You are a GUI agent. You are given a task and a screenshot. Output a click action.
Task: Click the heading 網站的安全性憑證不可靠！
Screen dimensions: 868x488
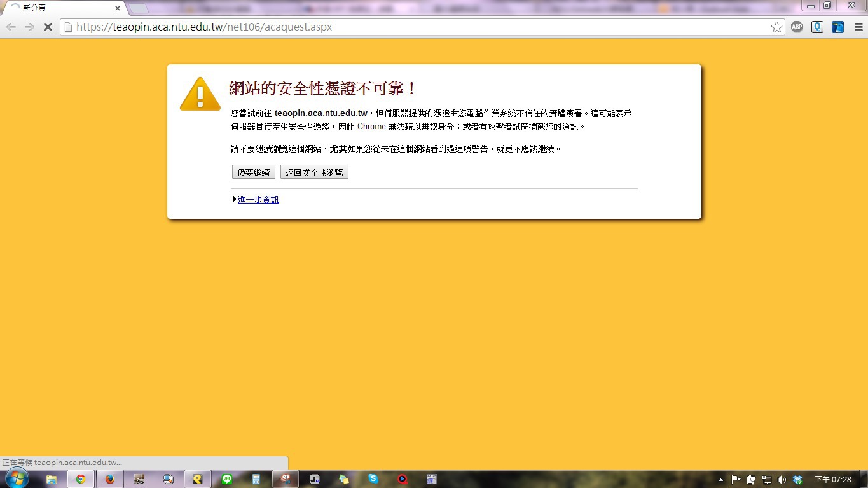tap(322, 88)
